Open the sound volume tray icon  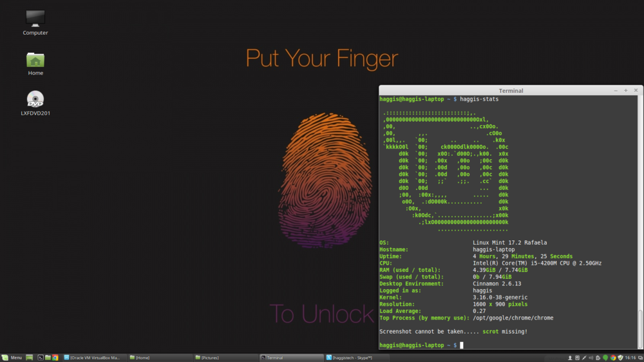[x=591, y=358]
